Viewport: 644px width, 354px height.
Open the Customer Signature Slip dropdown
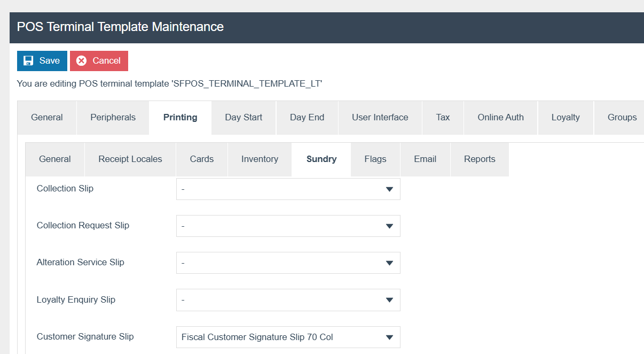[288, 337]
